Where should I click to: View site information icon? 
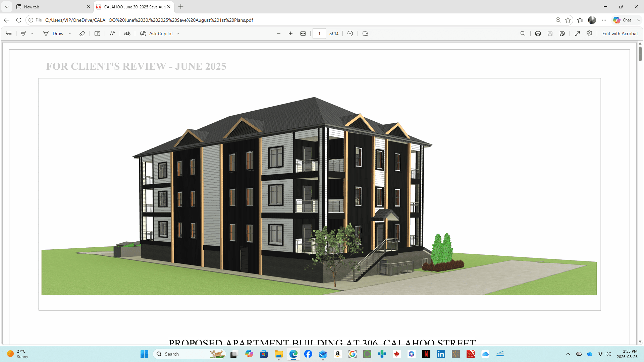[31, 20]
